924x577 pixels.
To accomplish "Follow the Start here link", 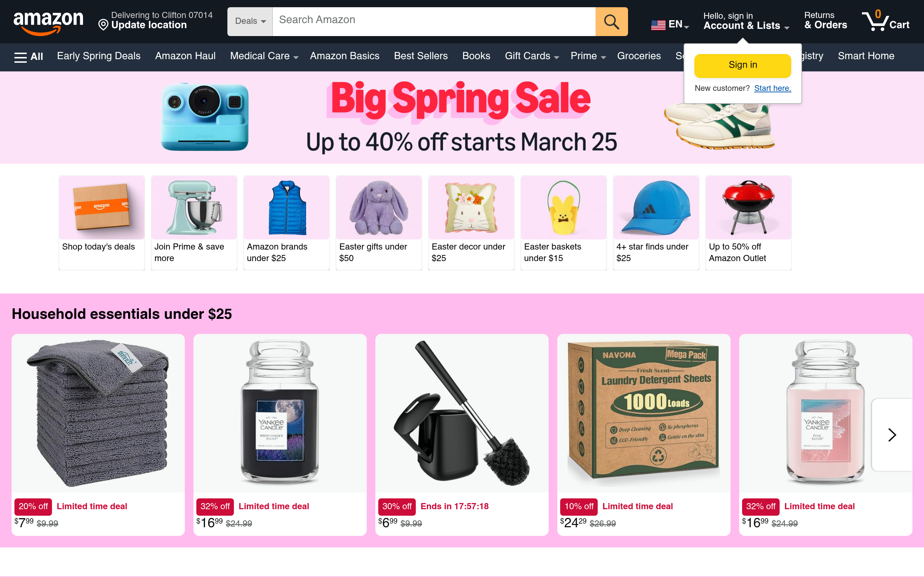I will click(772, 88).
